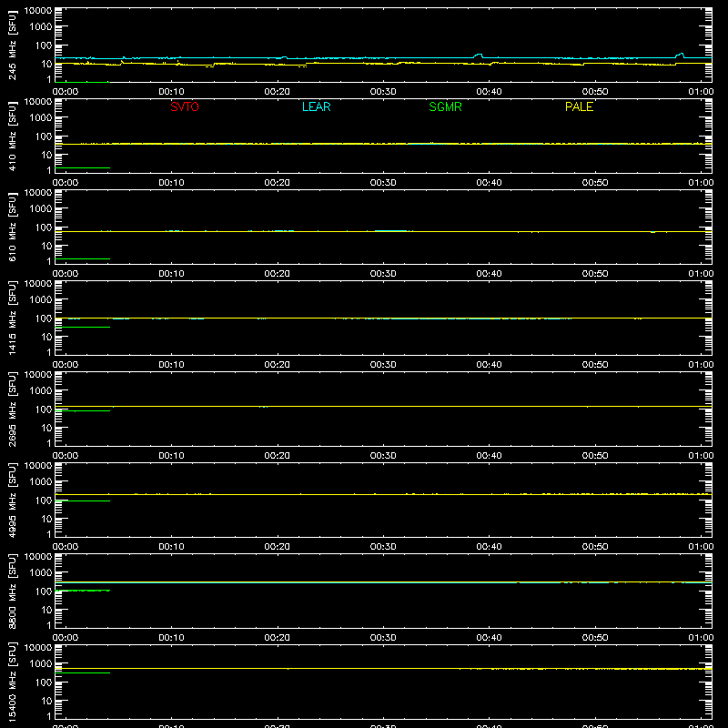Screen dimensions: 728x728
Task: Click 00:50 time label under 410 MHz plot
Action: (x=595, y=183)
